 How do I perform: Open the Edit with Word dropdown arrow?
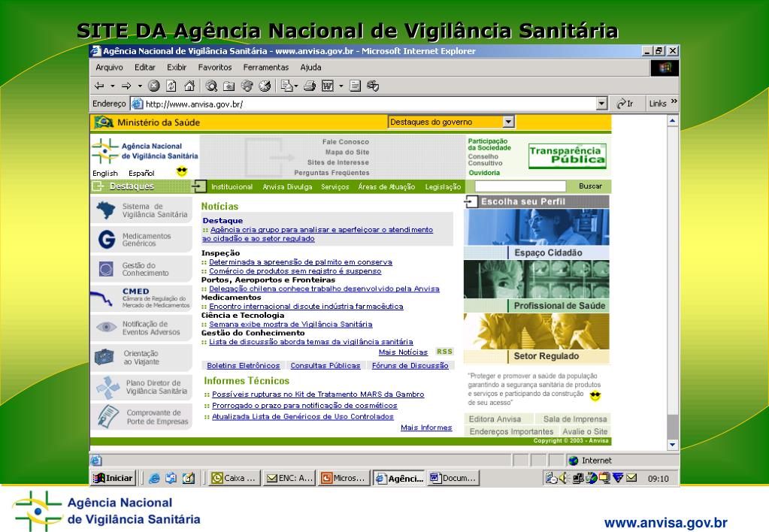click(x=341, y=86)
